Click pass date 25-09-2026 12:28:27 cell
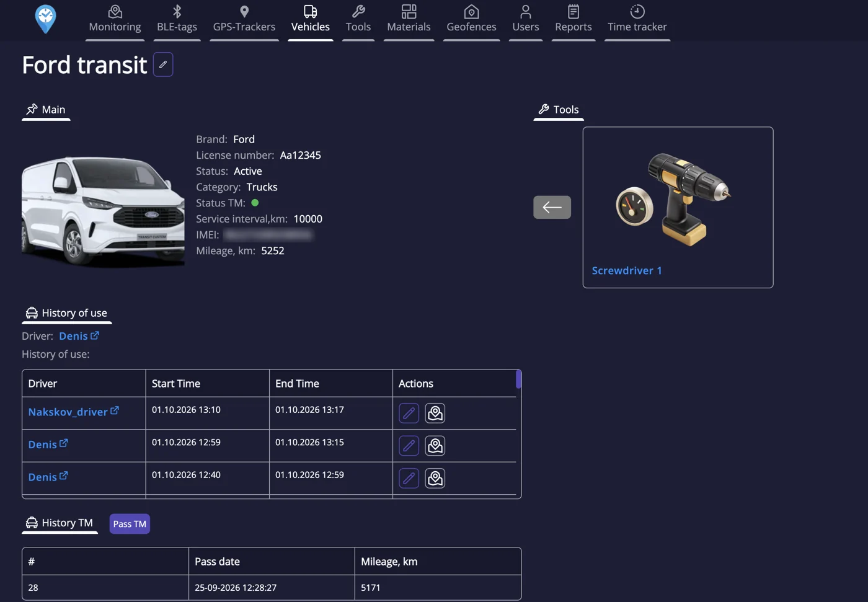The image size is (868, 602). (272, 588)
